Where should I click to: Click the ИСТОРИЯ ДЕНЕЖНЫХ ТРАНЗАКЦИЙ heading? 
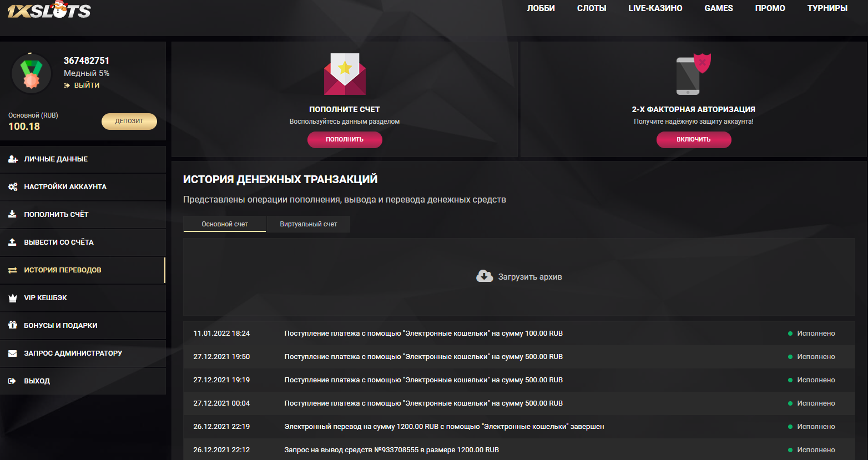click(x=280, y=179)
